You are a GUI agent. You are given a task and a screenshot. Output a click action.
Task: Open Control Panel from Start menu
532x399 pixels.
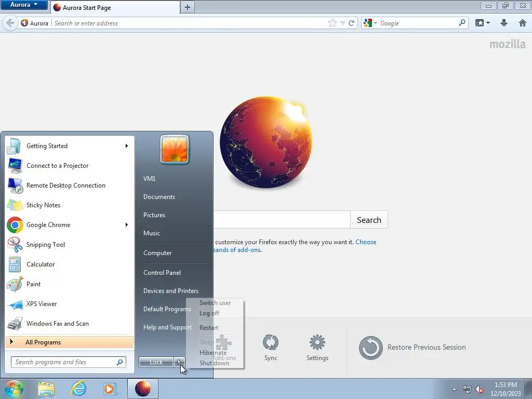click(162, 273)
